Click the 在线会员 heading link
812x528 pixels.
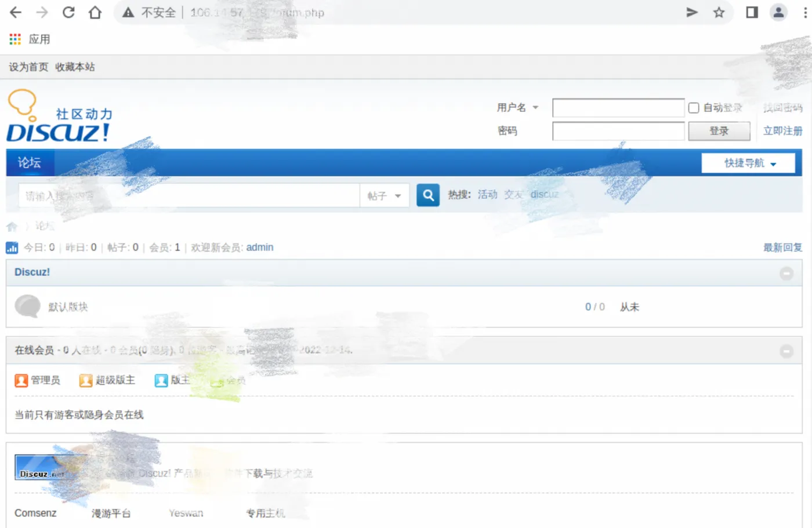pyautogui.click(x=34, y=350)
